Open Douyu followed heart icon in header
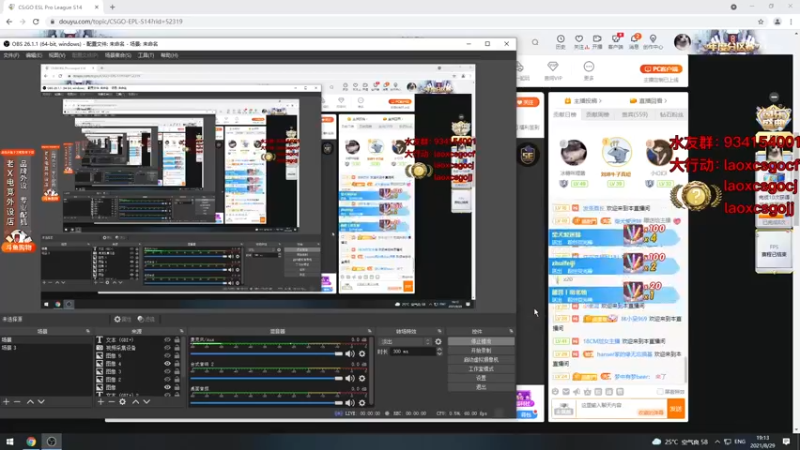The width and height of the screenshot is (800, 450). click(x=579, y=39)
